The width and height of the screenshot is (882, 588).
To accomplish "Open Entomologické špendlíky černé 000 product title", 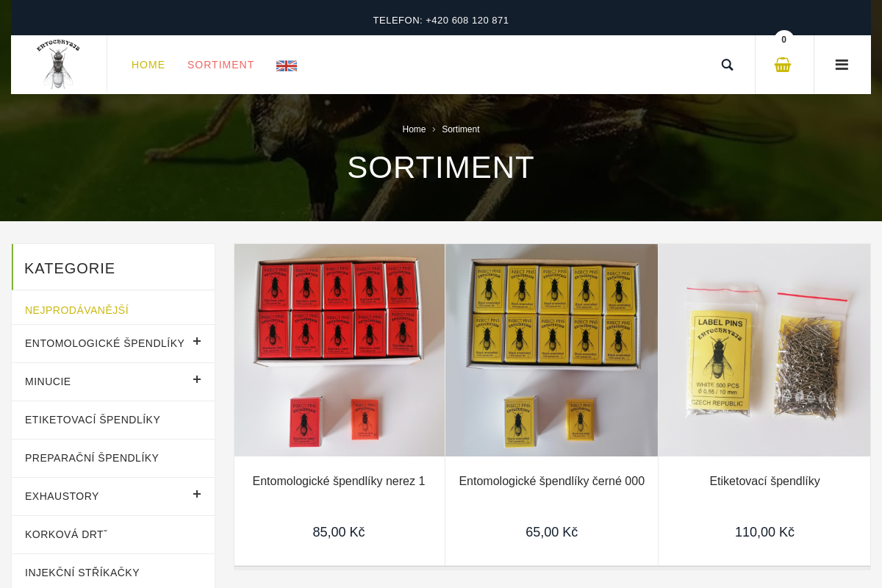I will pyautogui.click(x=552, y=481).
